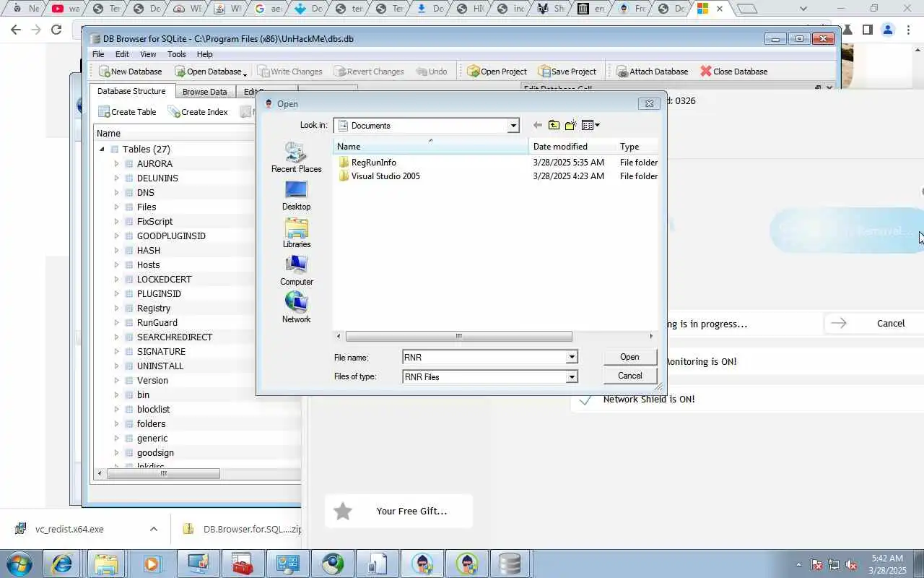Select Network in the dialog sidebar
Screen dimensions: 924x578
(296, 308)
